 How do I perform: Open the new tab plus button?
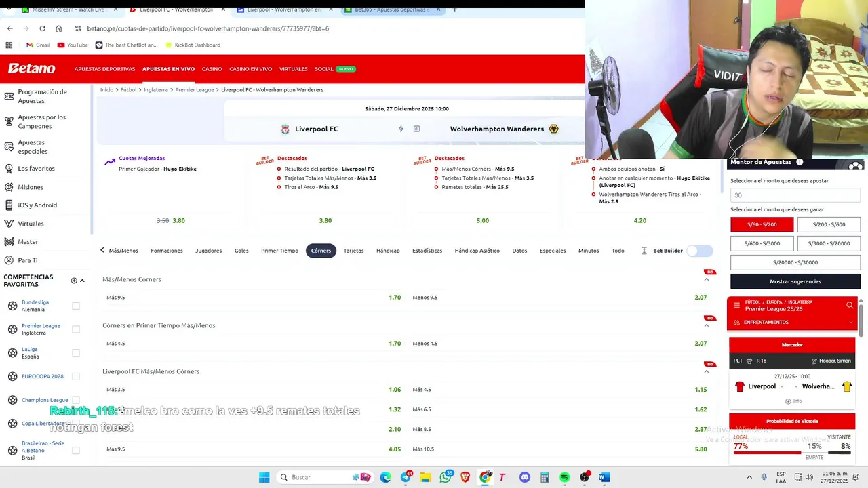click(x=454, y=9)
